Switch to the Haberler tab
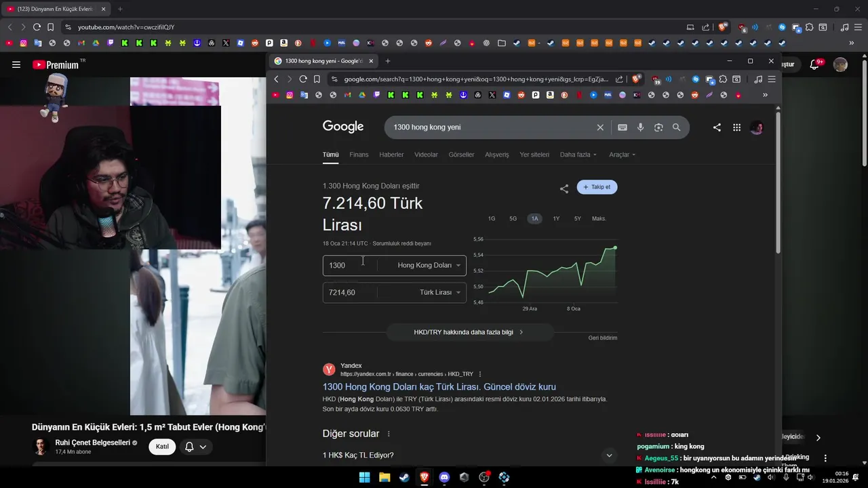Viewport: 868px width, 488px height. coord(391,155)
